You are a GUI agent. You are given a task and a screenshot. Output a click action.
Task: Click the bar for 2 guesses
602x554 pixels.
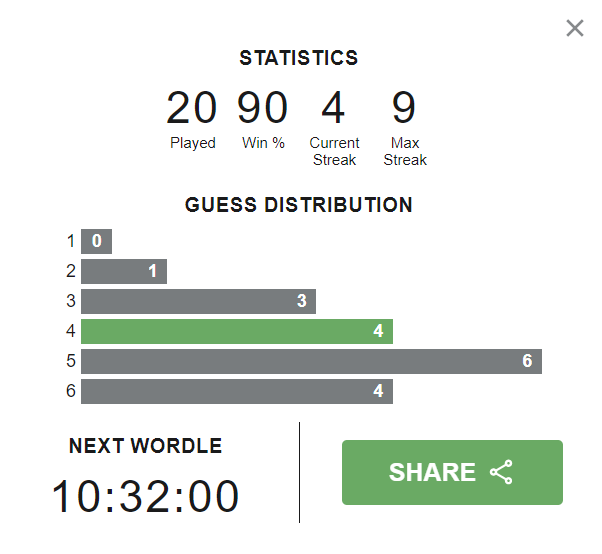(124, 271)
